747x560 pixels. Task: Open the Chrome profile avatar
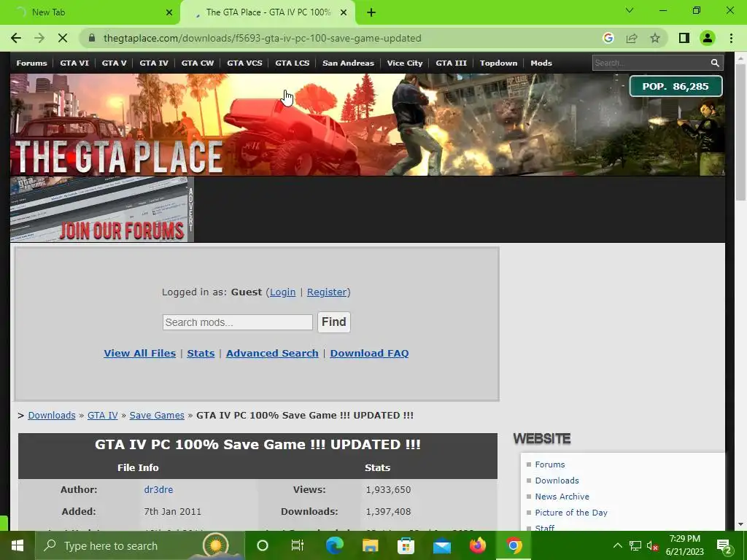(708, 38)
